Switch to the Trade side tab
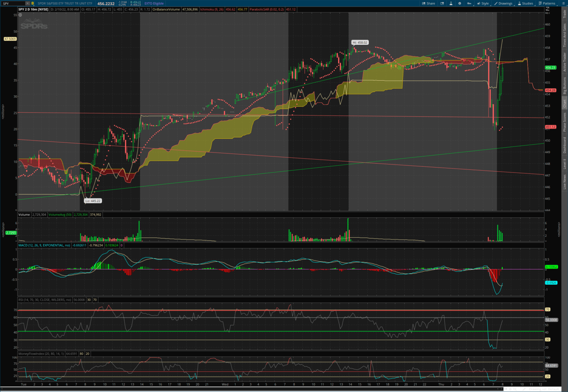 tap(564, 14)
